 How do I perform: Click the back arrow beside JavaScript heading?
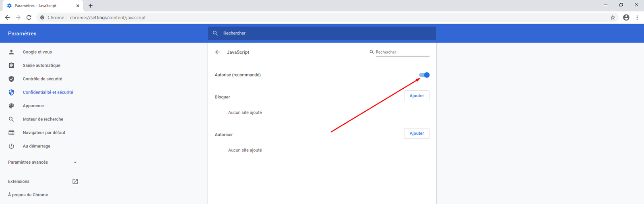pyautogui.click(x=217, y=52)
